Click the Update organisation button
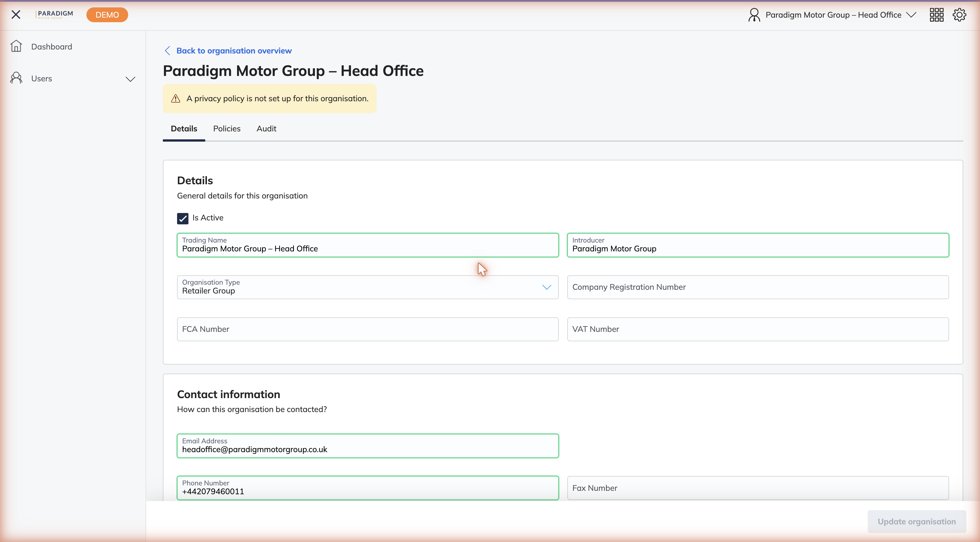 (916, 522)
